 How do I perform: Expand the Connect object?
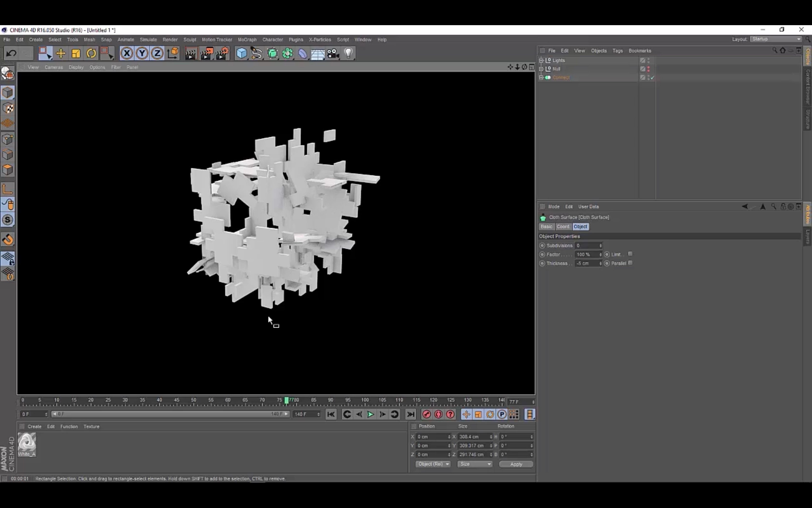[x=541, y=78]
